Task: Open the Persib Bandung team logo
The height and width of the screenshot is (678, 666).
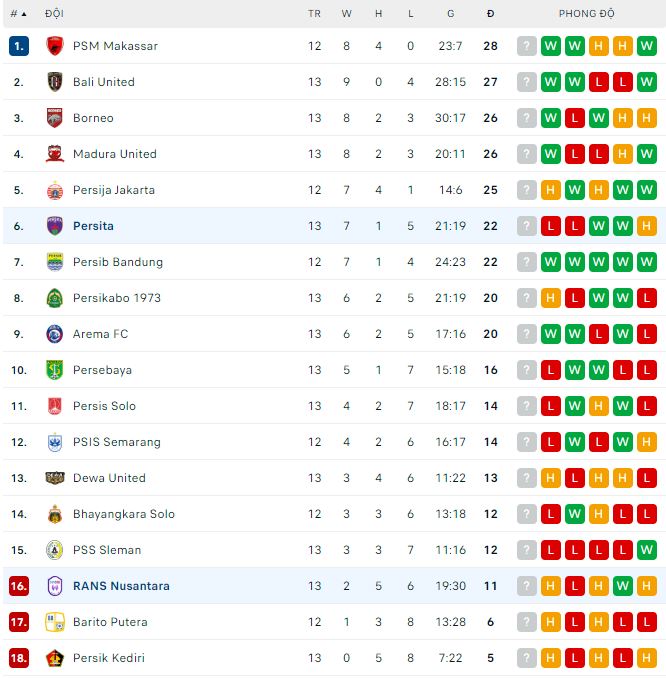Action: click(55, 262)
